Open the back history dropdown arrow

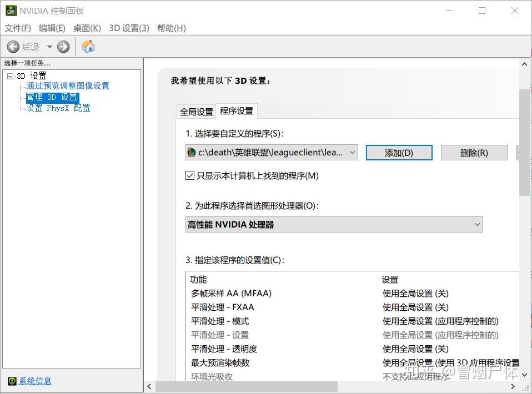click(49, 47)
